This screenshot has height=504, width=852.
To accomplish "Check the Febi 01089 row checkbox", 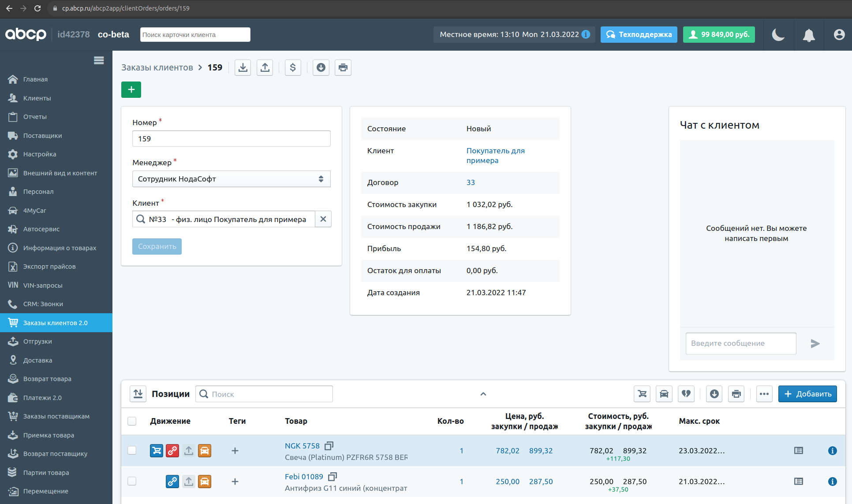I will 132,481.
